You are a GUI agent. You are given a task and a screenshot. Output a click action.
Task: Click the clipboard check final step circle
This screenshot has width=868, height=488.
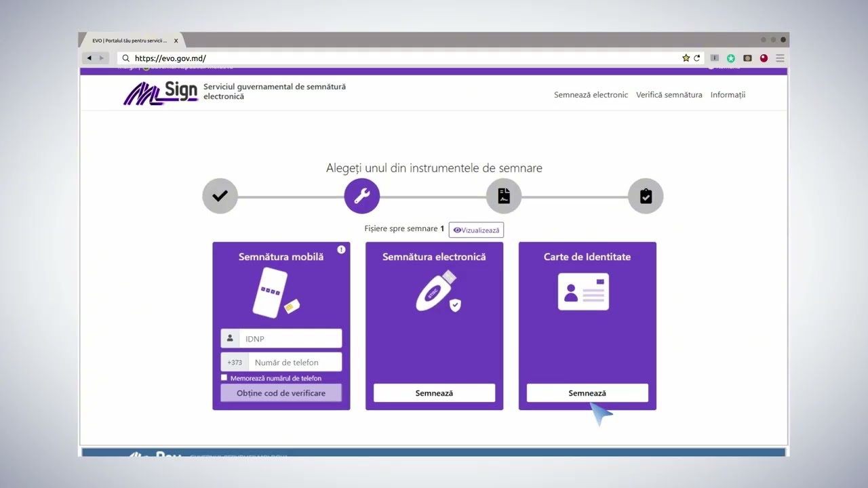pyautogui.click(x=646, y=196)
